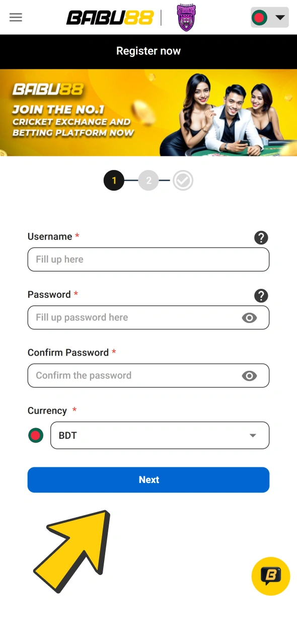The image size is (297, 644).
Task: Open the Currency dropdown arrow
Action: (x=252, y=435)
